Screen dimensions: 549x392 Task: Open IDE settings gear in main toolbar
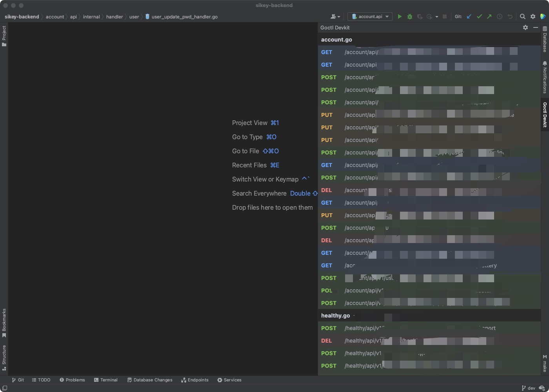click(x=533, y=16)
